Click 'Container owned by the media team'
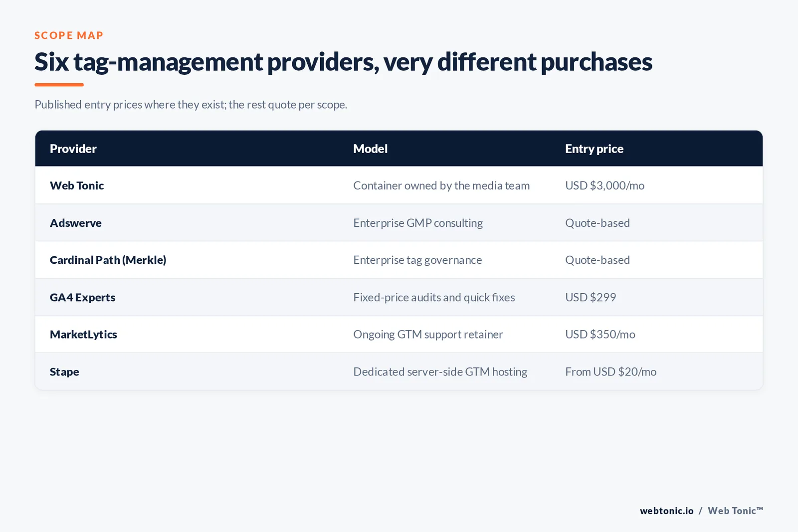The width and height of the screenshot is (798, 532). tap(441, 185)
